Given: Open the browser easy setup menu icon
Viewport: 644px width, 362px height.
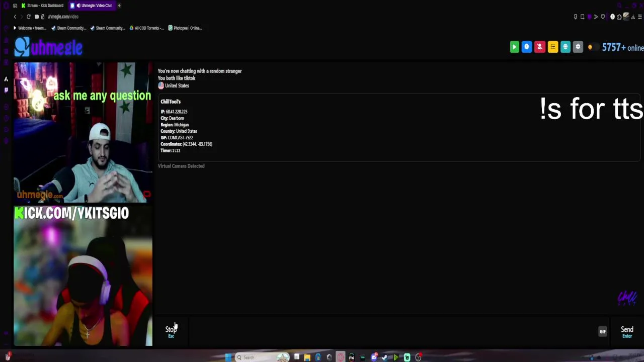Looking at the screenshot, I should tap(639, 17).
